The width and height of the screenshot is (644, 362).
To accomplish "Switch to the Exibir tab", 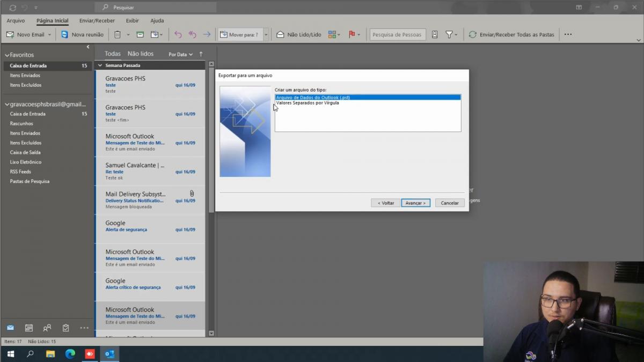I will coord(132,20).
